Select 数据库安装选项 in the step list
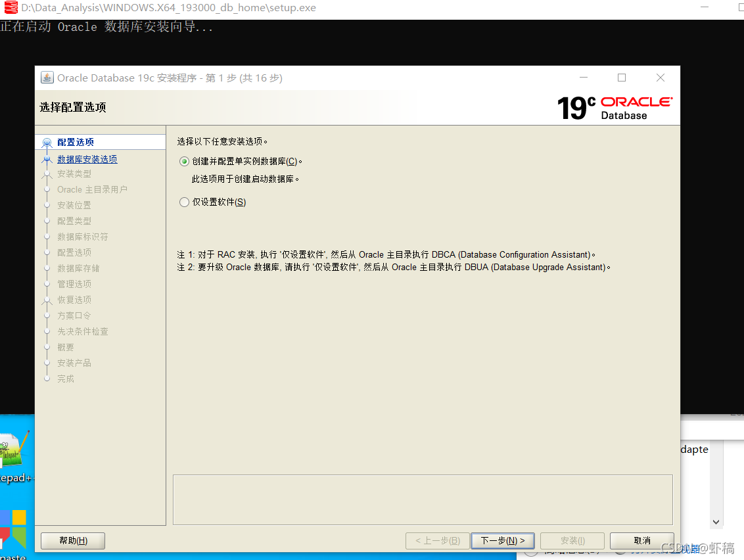The width and height of the screenshot is (744, 560). (x=87, y=158)
